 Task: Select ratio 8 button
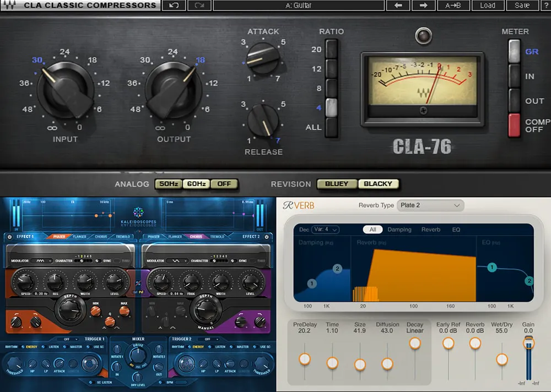pyautogui.click(x=331, y=88)
